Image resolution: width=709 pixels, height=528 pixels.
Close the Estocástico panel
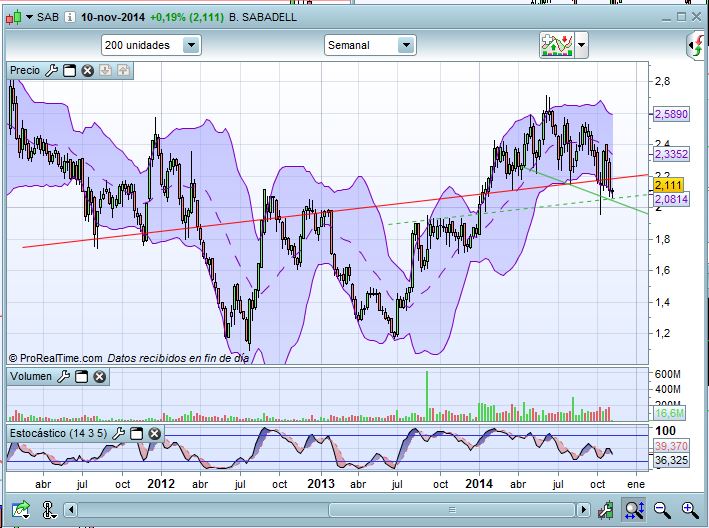click(x=154, y=433)
